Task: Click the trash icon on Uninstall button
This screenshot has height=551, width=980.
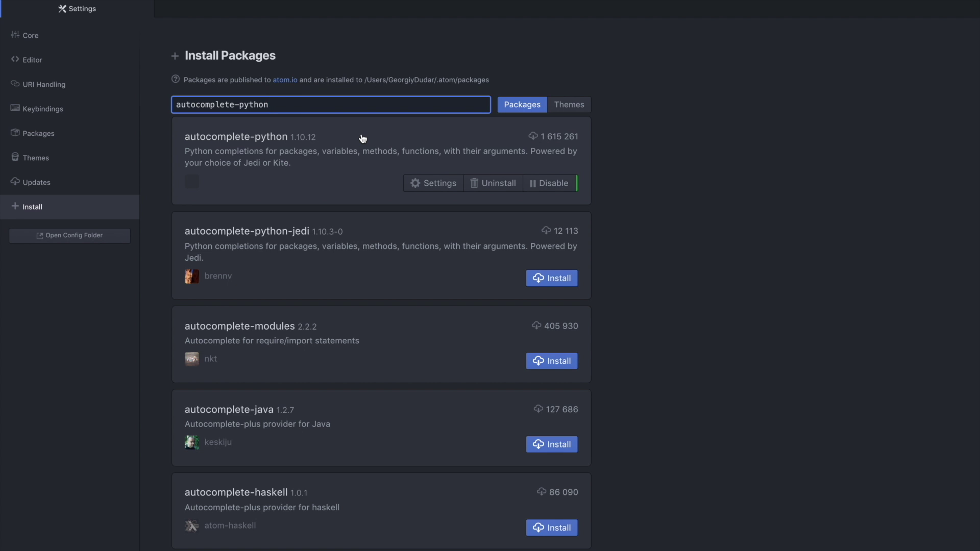Action: click(475, 183)
